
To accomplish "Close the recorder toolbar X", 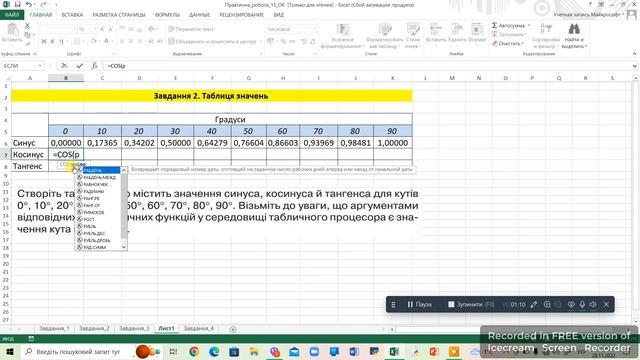I will pos(606,304).
